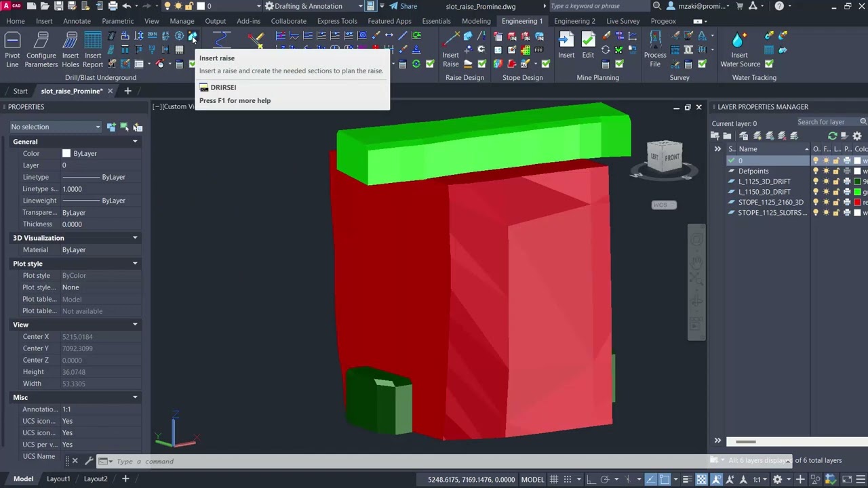
Task: Open the Express Tools ribbon tab
Action: click(x=337, y=21)
